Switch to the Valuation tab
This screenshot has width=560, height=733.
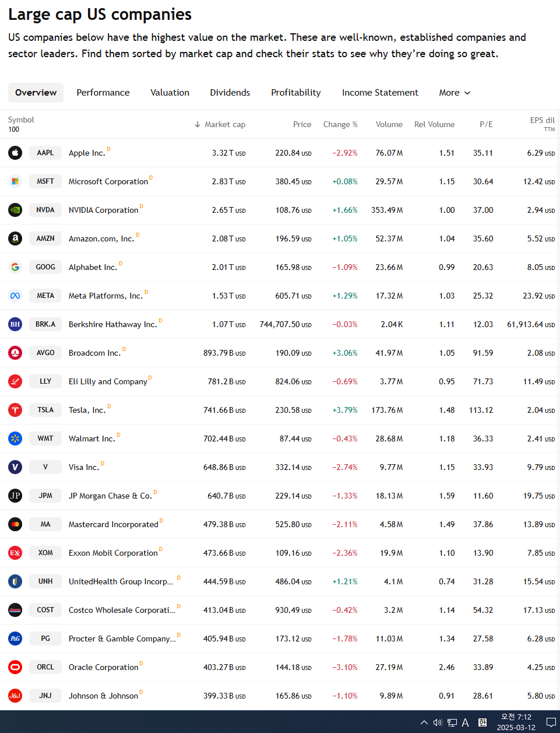point(170,93)
